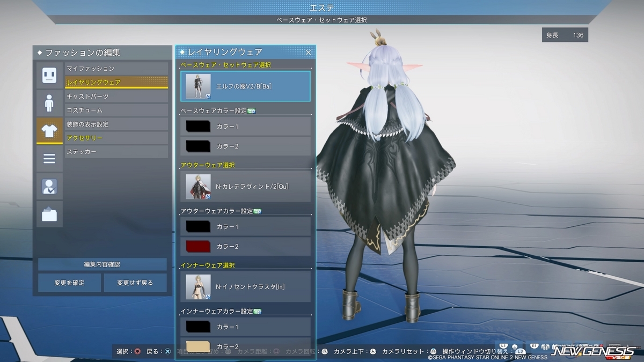Click badge beside インナーウェアカラー設定 header
The height and width of the screenshot is (362, 644).
pos(257,311)
